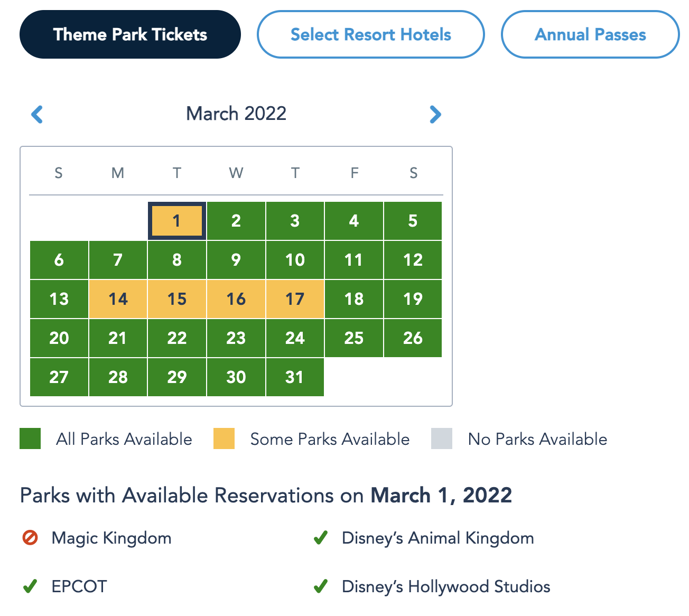Go to previous month with left arrow

pyautogui.click(x=37, y=114)
